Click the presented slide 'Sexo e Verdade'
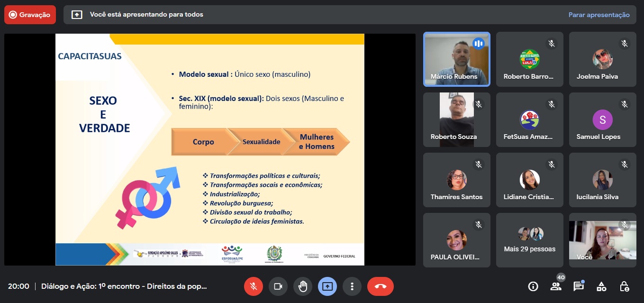The image size is (644, 303). 209,149
